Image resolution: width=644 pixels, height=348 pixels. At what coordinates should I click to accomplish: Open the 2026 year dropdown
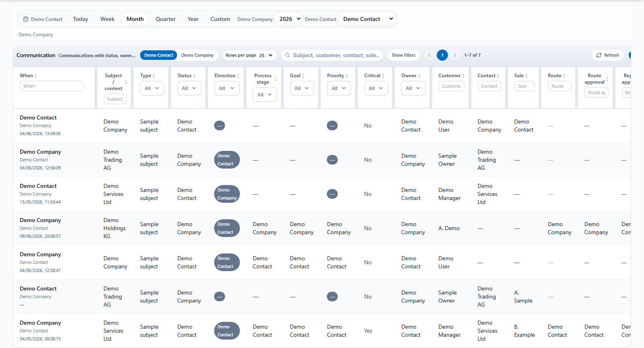tap(288, 19)
